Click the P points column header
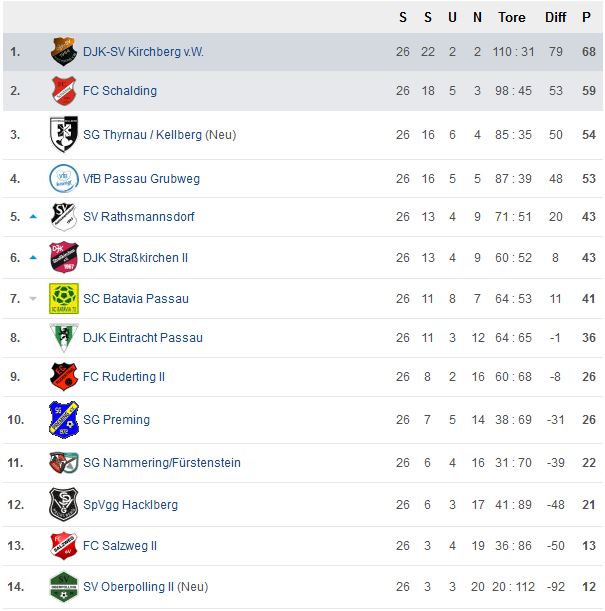The height and width of the screenshot is (611, 605). (x=586, y=18)
